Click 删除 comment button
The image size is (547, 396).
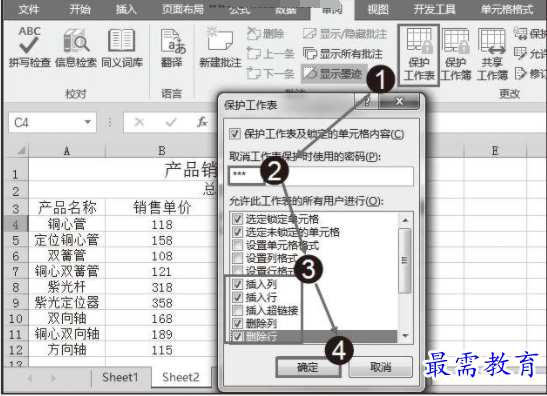coord(265,34)
